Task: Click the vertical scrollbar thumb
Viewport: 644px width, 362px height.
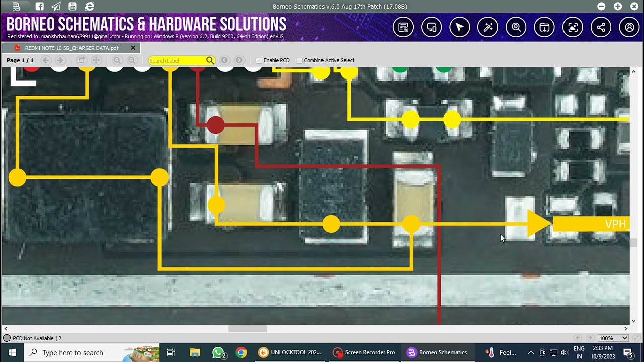Action: [x=634, y=243]
